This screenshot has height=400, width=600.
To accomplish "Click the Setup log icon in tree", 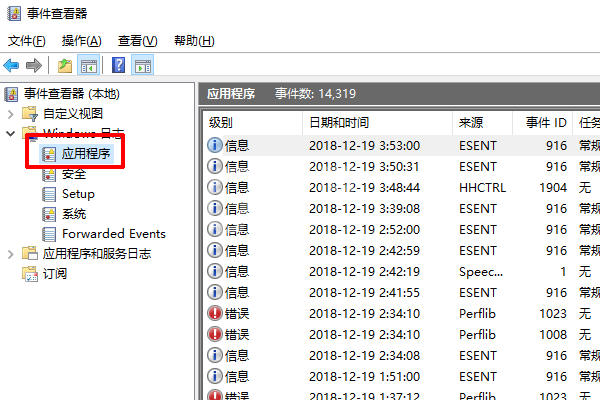I will 49,194.
